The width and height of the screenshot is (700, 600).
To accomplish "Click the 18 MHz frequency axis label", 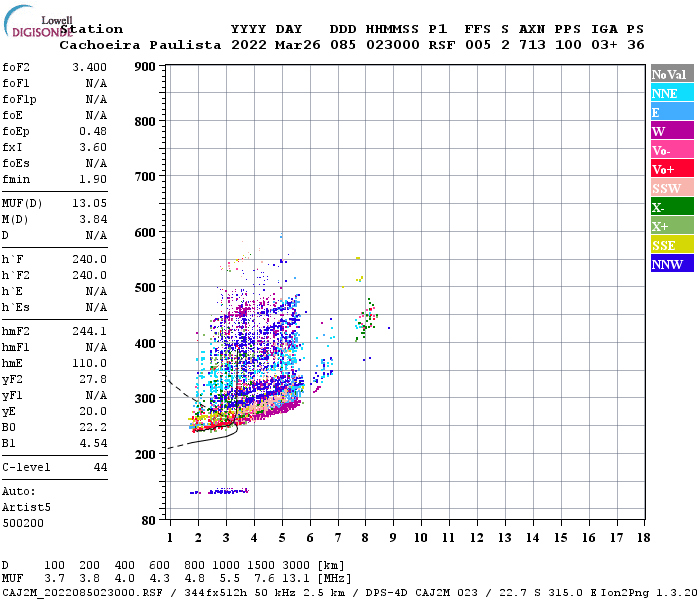I will 643,538.
